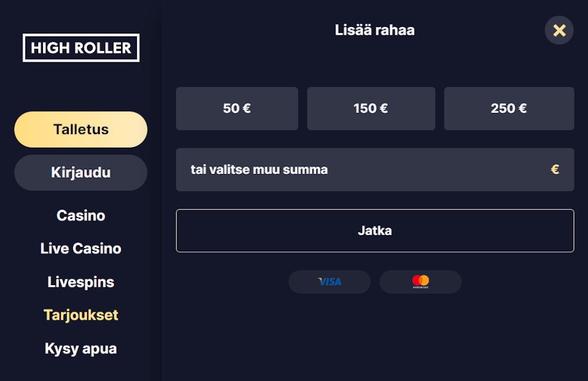Select the Visa payment method icon
This screenshot has width=588, height=381.
tap(329, 282)
